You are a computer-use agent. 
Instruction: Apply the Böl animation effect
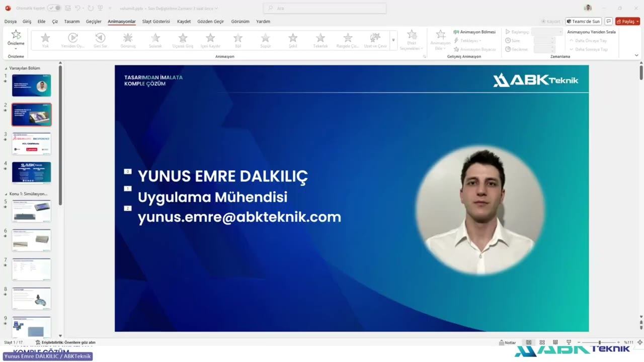pos(238,40)
